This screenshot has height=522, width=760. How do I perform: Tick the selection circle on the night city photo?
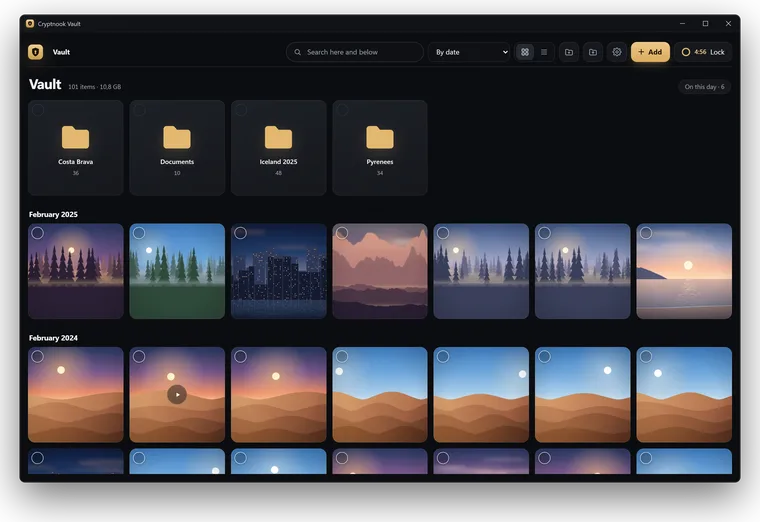point(240,233)
